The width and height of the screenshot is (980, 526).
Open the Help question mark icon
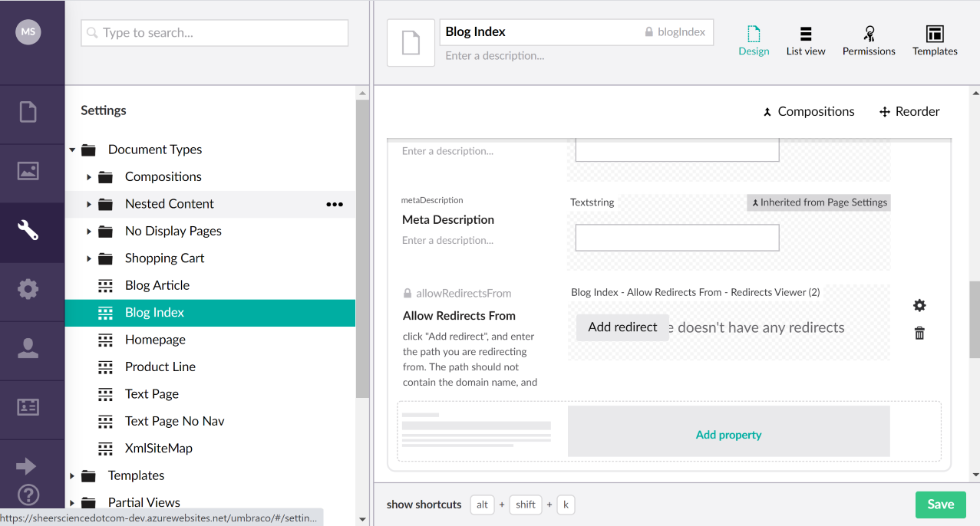pos(28,495)
